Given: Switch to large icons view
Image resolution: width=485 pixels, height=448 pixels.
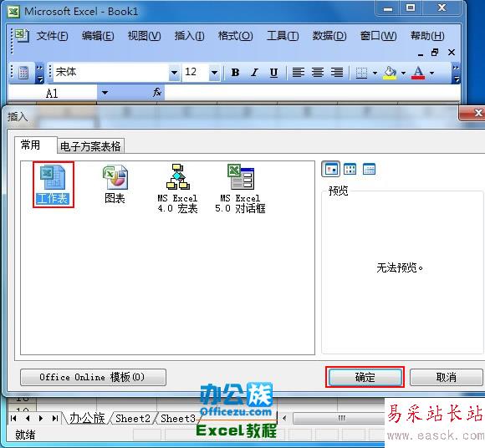Looking at the screenshot, I should pyautogui.click(x=330, y=169).
